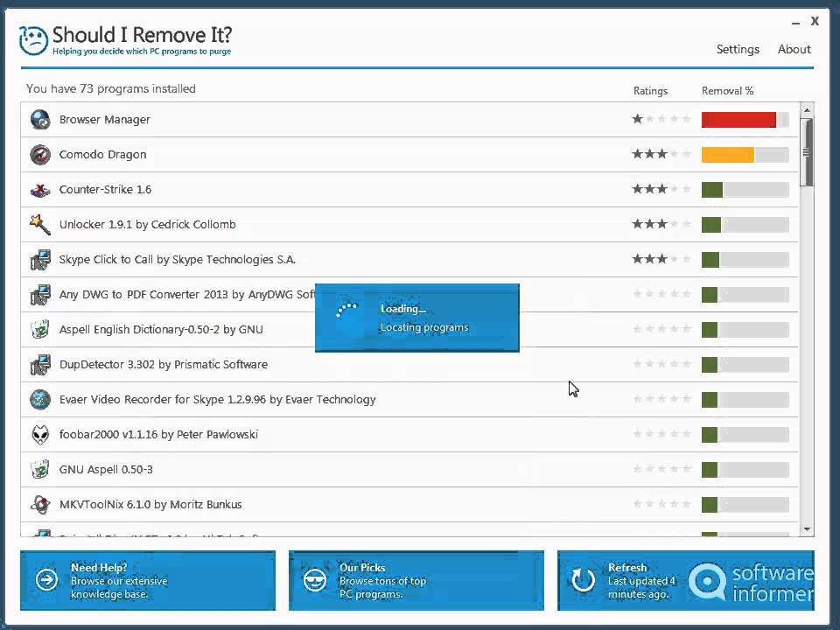
Task: Click the circular refresh arrow icon
Action: point(583,579)
